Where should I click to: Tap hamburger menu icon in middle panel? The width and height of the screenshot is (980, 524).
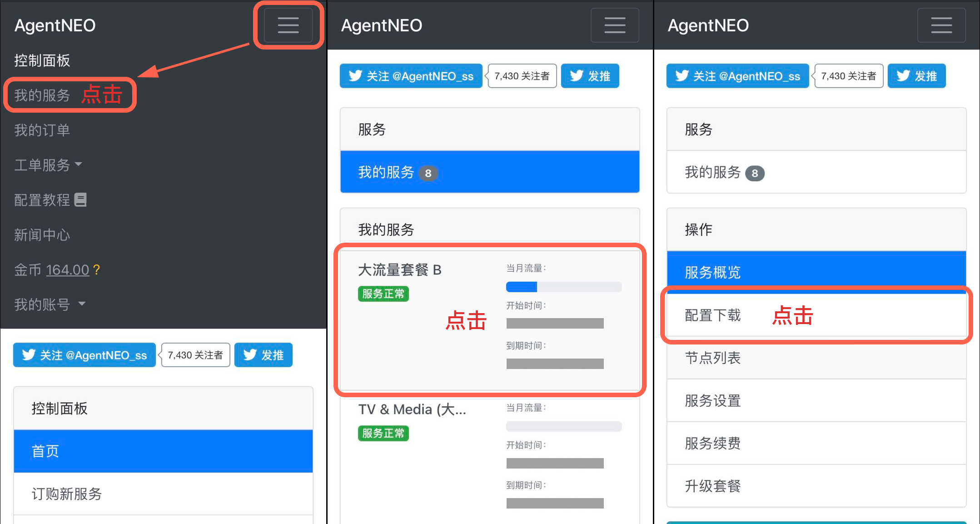614,25
